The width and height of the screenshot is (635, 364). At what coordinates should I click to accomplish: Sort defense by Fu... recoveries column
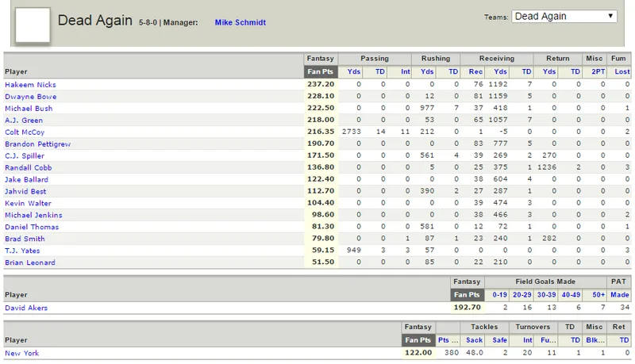(x=548, y=340)
